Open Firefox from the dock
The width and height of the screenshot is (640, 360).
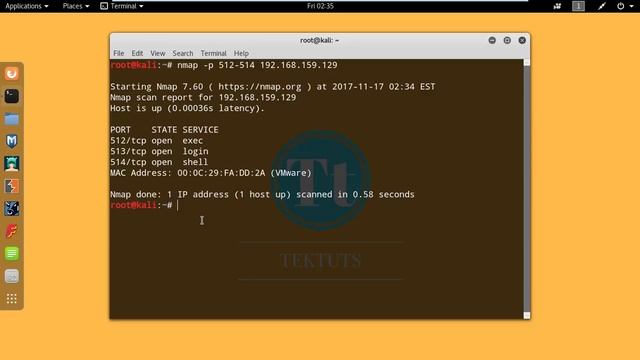(x=11, y=73)
